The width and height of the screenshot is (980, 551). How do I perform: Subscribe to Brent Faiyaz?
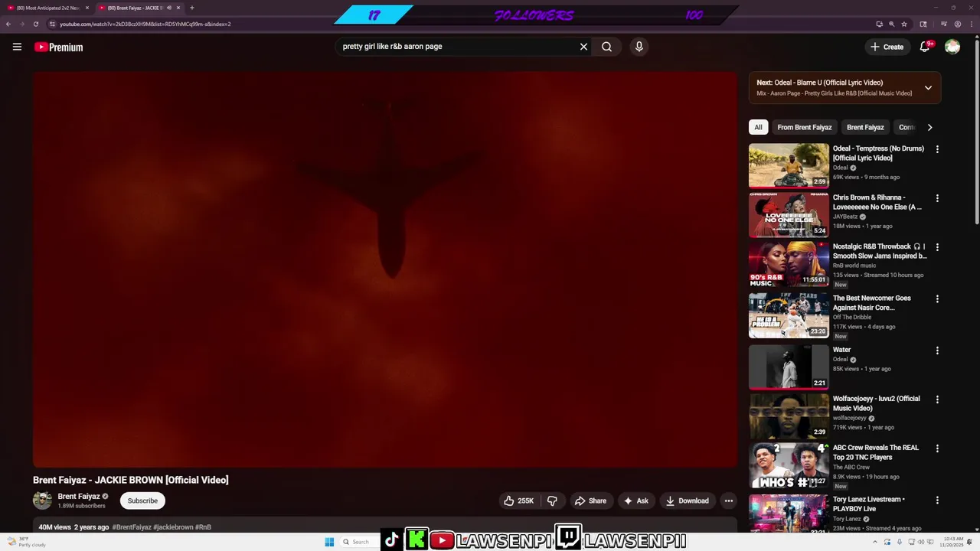click(142, 500)
